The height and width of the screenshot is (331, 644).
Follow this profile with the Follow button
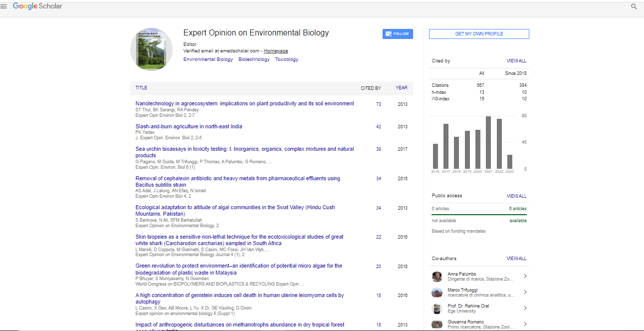[x=398, y=34]
